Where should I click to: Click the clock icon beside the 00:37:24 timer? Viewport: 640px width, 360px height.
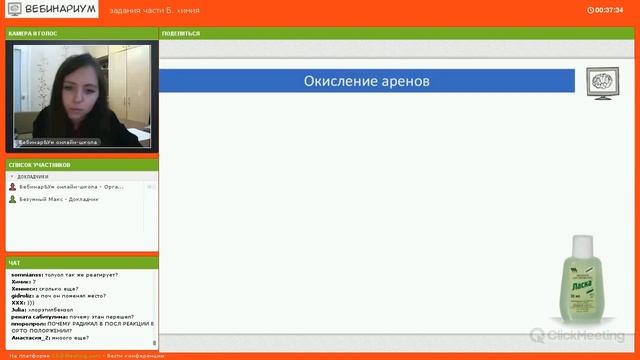(x=590, y=10)
